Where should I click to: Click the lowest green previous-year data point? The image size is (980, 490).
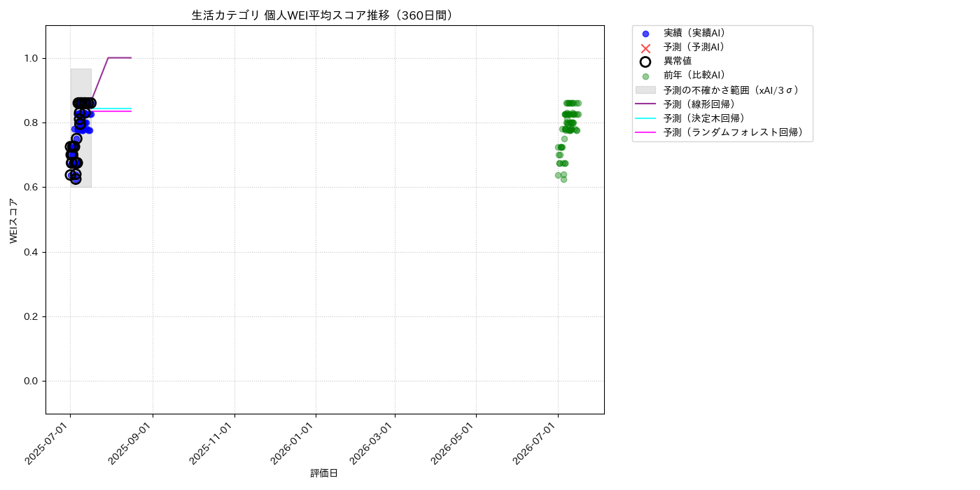(563, 180)
